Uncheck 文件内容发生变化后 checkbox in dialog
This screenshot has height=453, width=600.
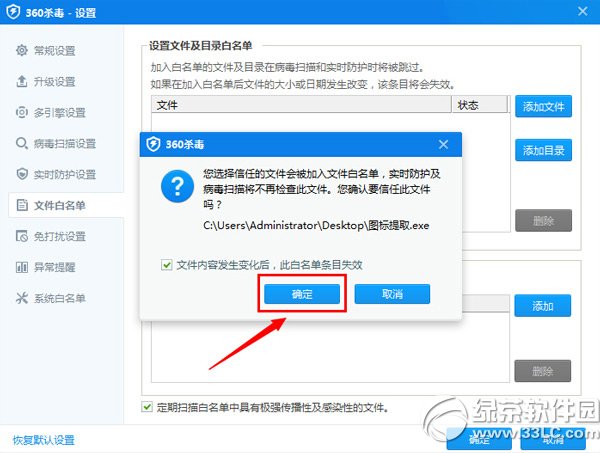pos(166,265)
